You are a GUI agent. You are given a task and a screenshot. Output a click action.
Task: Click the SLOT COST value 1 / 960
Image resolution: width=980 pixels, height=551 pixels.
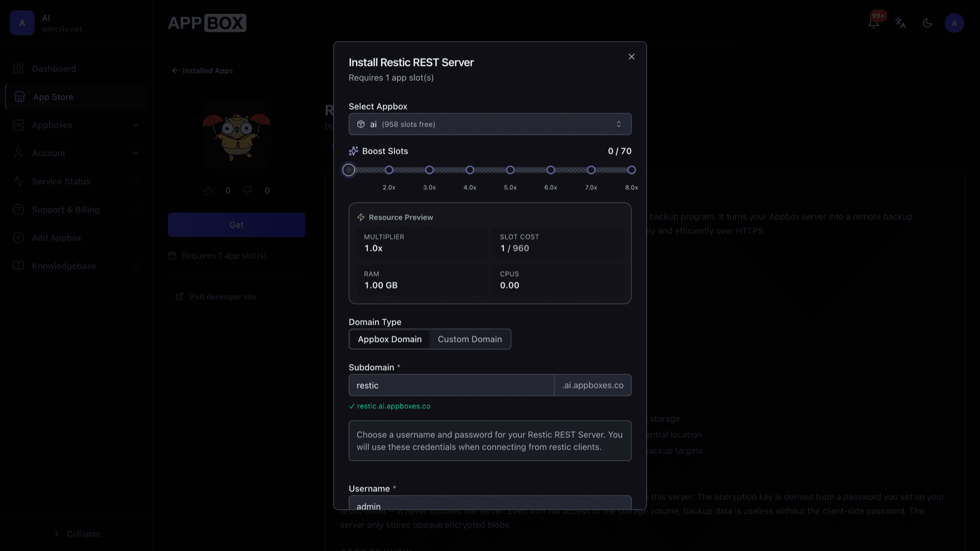tap(514, 248)
